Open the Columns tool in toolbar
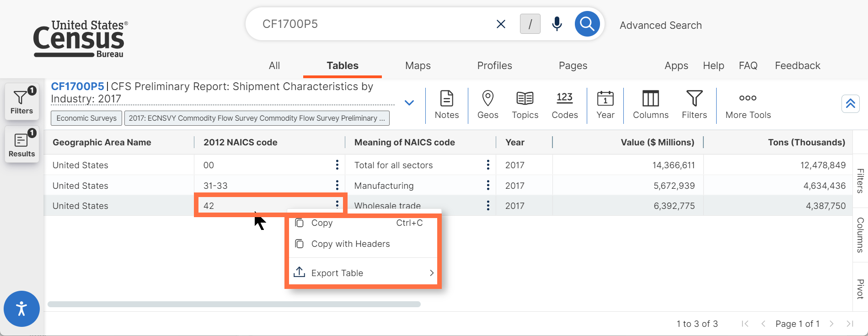Viewport: 868px width, 336px height. [651, 105]
